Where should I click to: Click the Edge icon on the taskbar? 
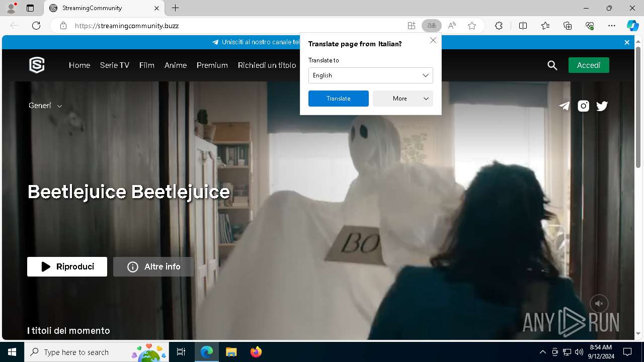pyautogui.click(x=207, y=352)
